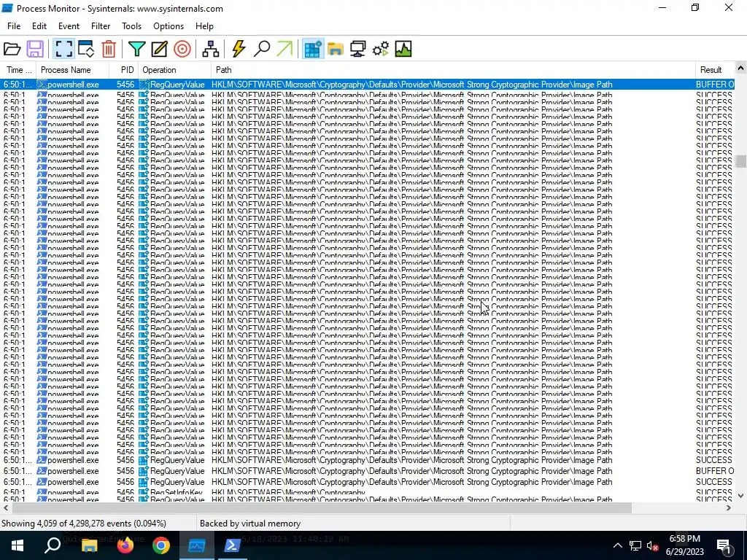Open Highlight settings with the pencil-note icon

coord(159,49)
